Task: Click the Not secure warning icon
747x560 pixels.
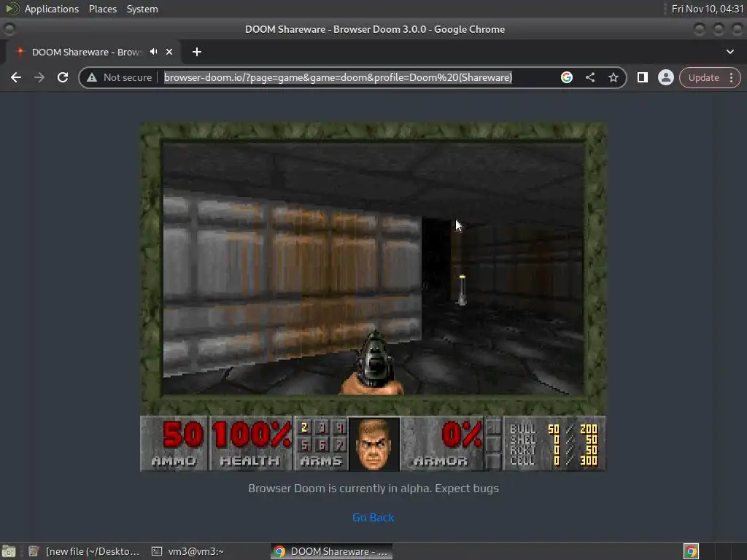Action: [x=92, y=77]
